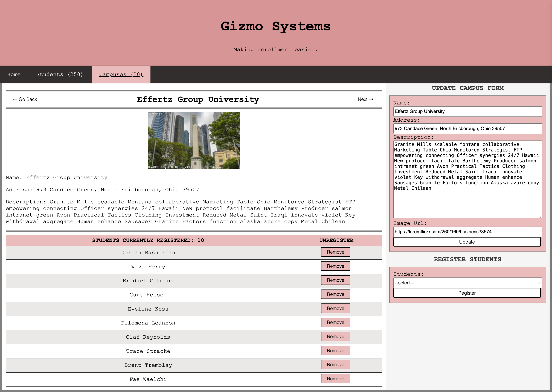Click the campus skyline photo
Viewport: 552px width, 392px height.
click(194, 140)
